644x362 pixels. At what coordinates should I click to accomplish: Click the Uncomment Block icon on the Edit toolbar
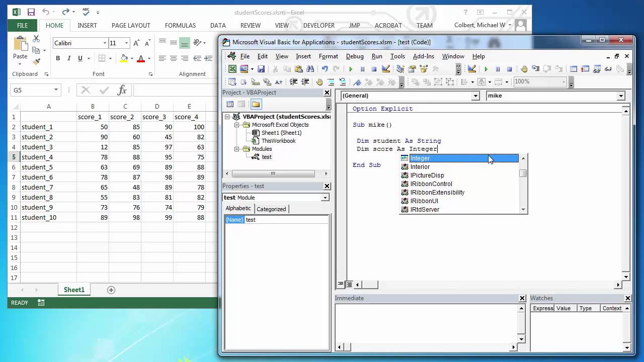click(x=342, y=81)
